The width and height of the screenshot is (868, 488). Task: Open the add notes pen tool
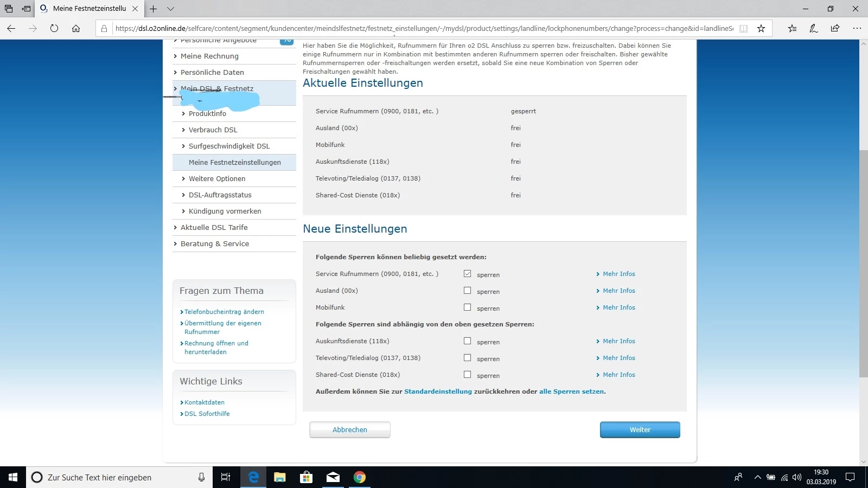(814, 28)
